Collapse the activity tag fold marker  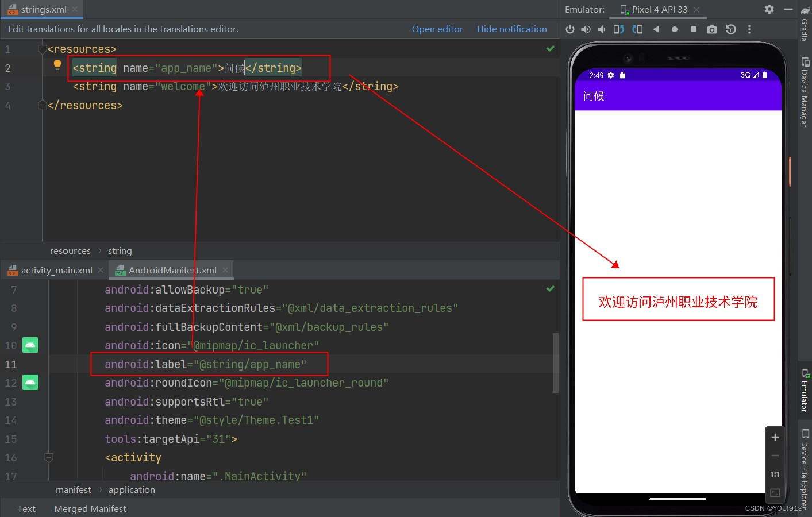tap(49, 457)
